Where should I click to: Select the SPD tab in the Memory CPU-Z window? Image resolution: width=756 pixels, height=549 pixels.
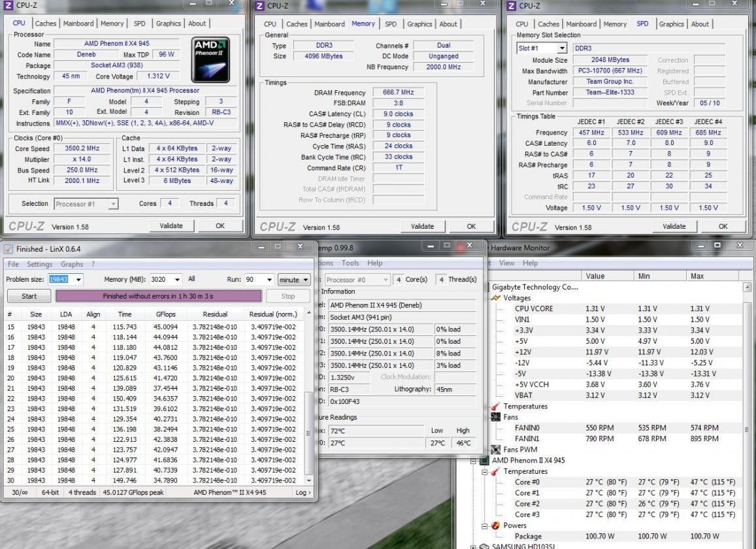tap(391, 24)
